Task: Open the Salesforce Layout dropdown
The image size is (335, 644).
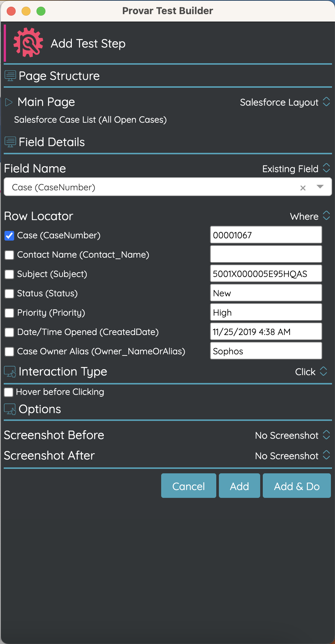Action: [x=285, y=102]
